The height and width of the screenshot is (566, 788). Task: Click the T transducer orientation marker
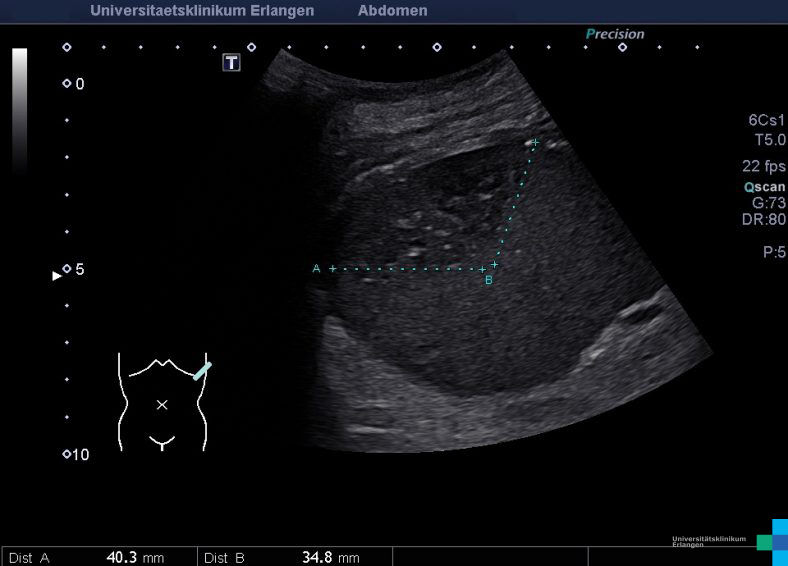(x=232, y=63)
